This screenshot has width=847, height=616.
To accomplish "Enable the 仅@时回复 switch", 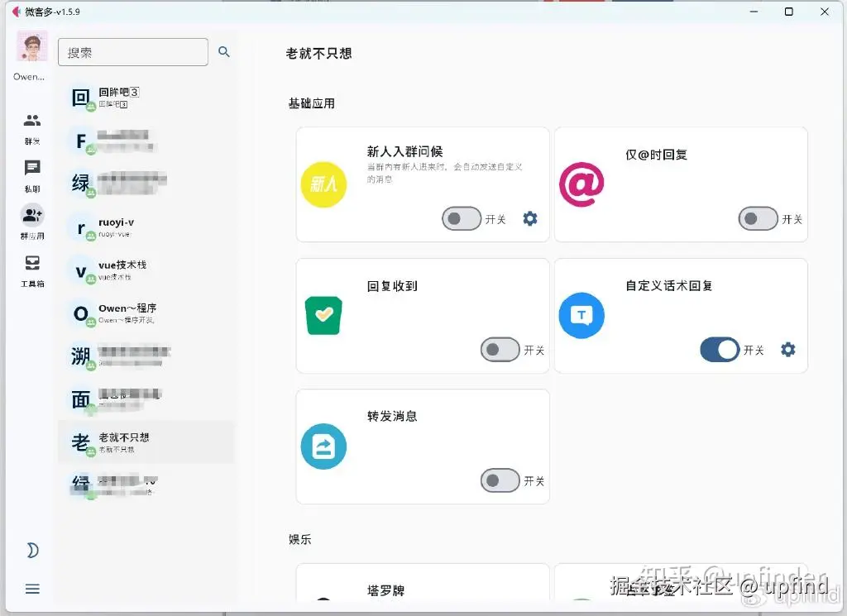I will [758, 218].
